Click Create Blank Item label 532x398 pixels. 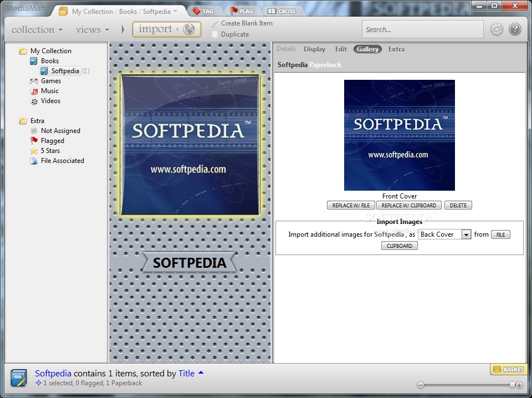pyautogui.click(x=247, y=23)
